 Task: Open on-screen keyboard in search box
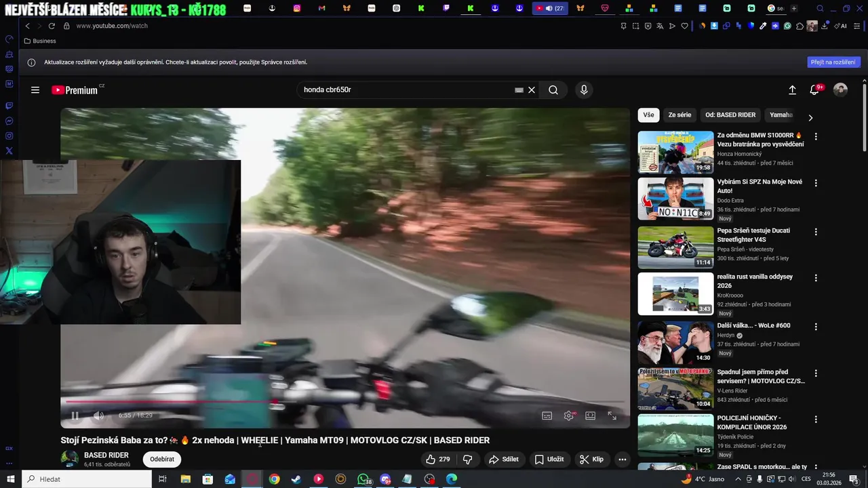click(519, 90)
